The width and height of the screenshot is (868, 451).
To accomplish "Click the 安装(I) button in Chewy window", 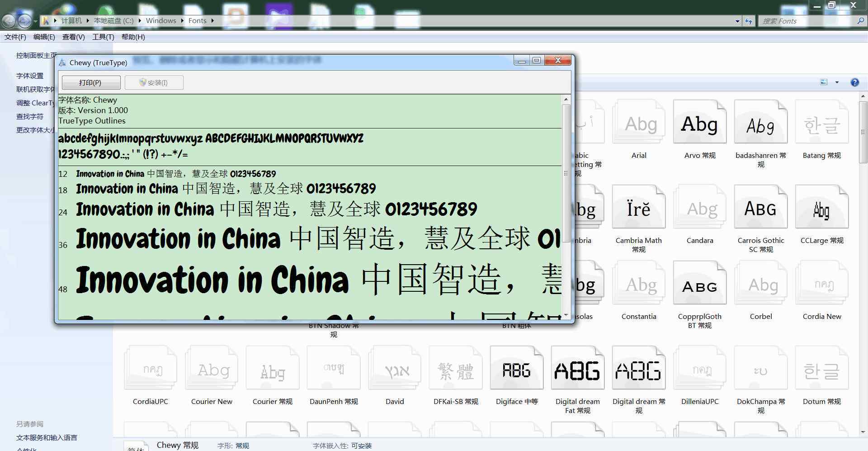I will point(154,82).
